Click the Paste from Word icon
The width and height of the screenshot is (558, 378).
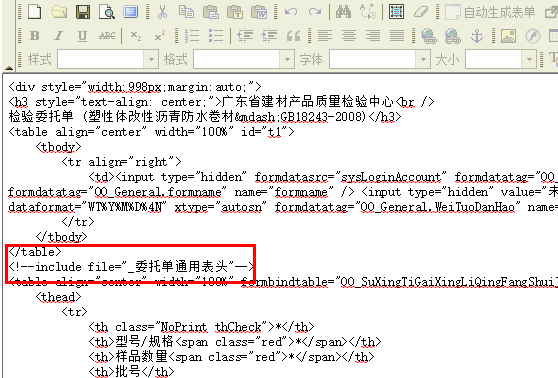pos(259,12)
